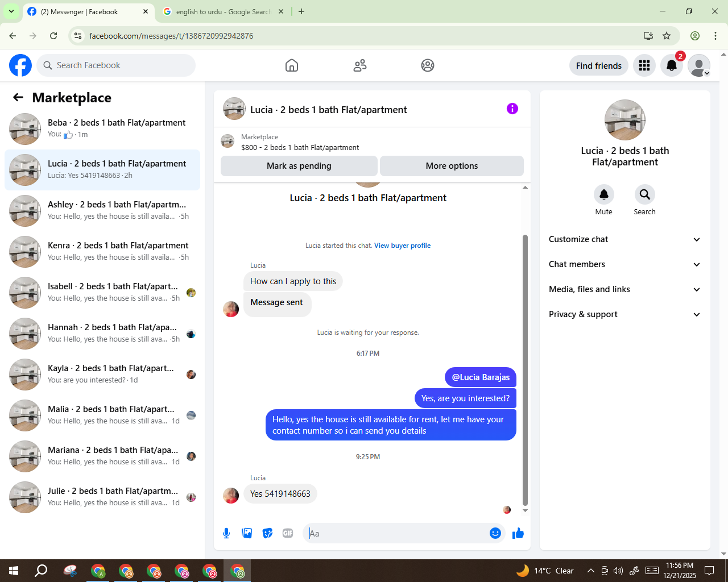Click the listing thumbnail in right panel
This screenshot has height=582, width=728.
[x=625, y=120]
